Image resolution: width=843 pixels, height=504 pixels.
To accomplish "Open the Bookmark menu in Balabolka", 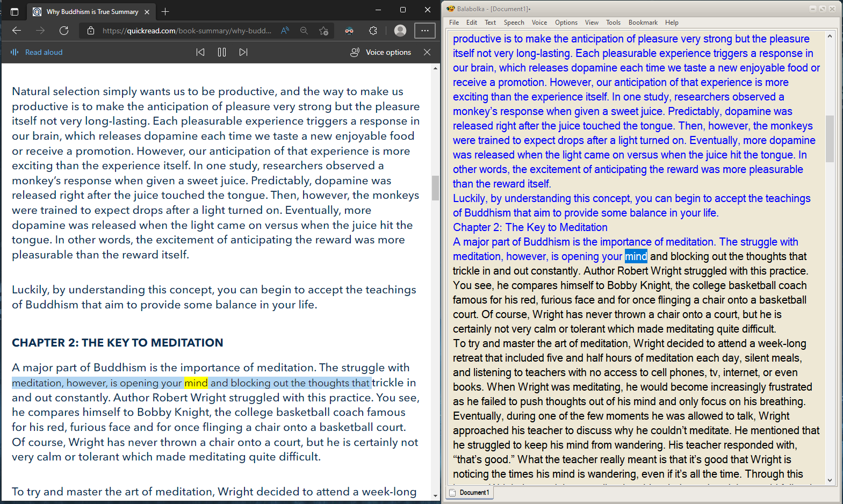I will click(x=643, y=23).
